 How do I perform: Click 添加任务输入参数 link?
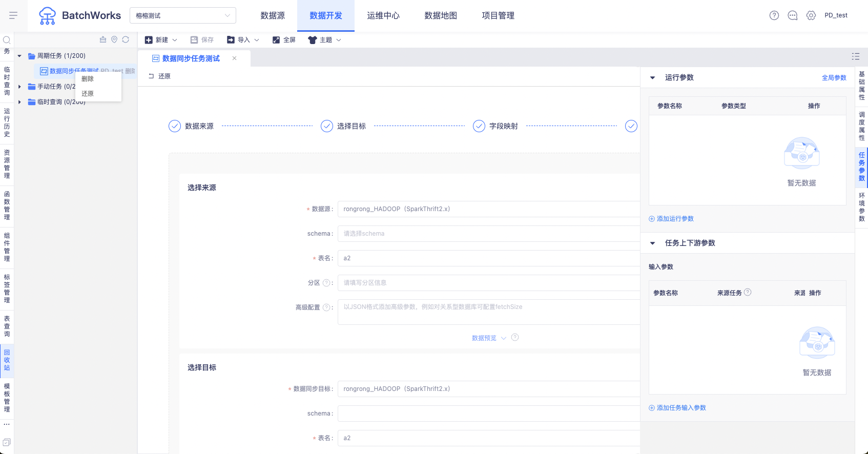[677, 408]
